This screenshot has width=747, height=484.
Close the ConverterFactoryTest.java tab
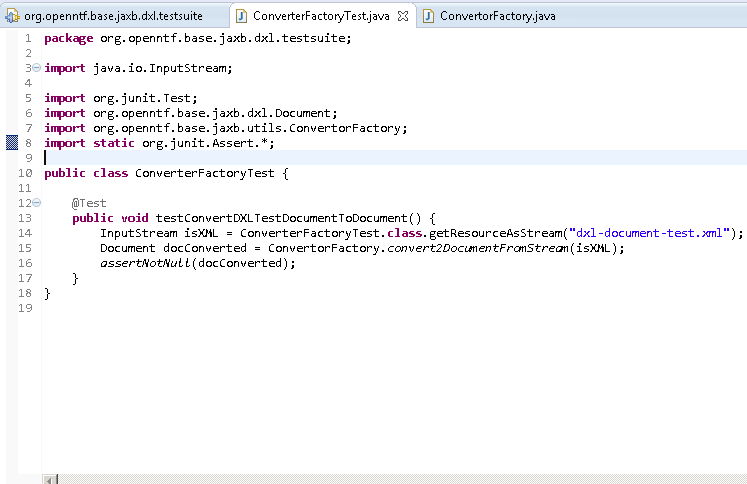402,16
